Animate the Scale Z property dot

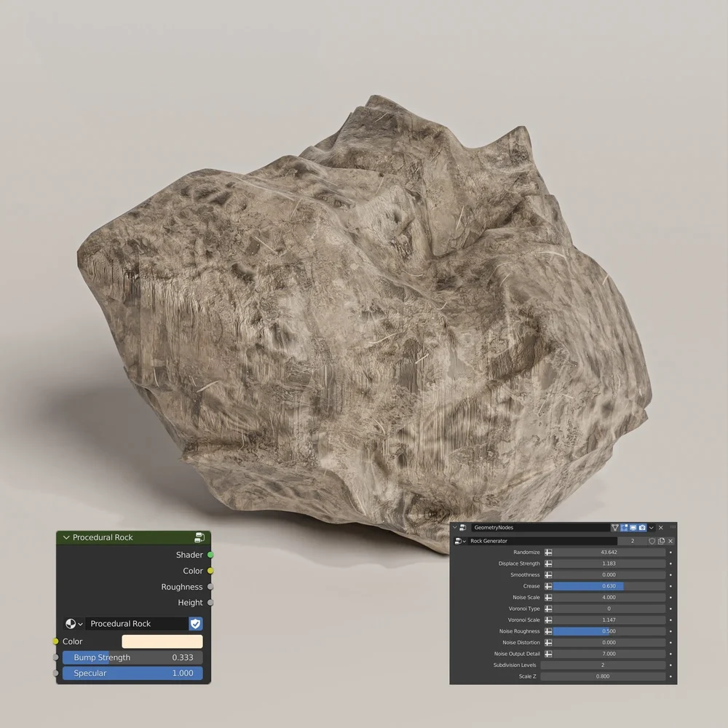click(670, 676)
